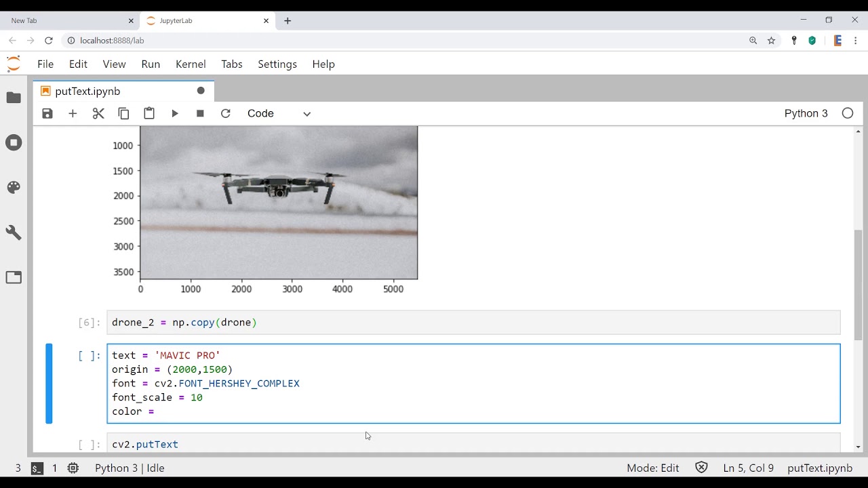Click the drone plot output image
The image size is (868, 488).
click(x=279, y=203)
